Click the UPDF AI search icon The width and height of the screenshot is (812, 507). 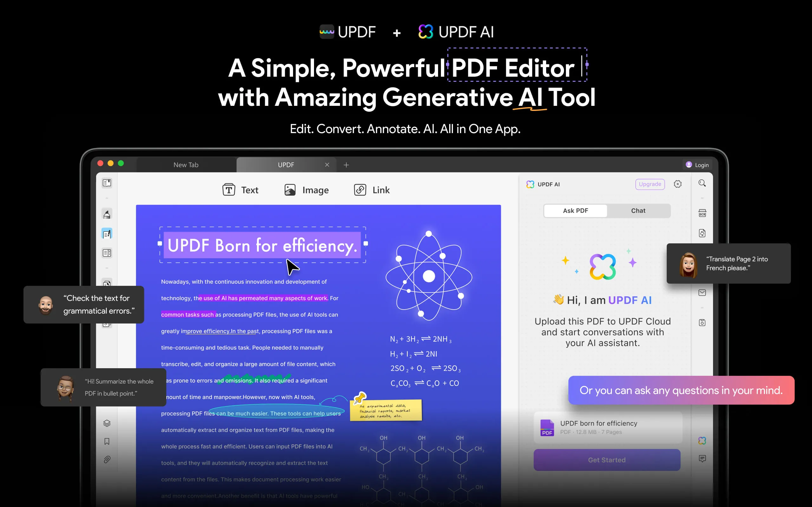coord(702,184)
